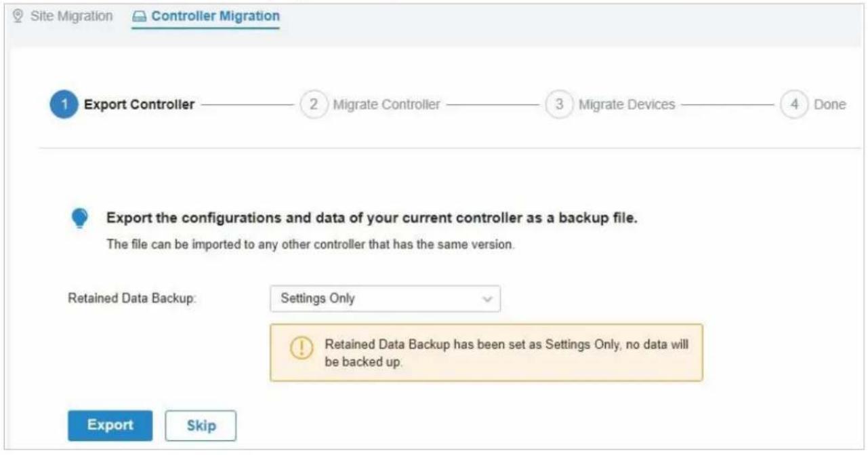Click the same version note text
Screen dimensions: 868x455
click(311, 245)
